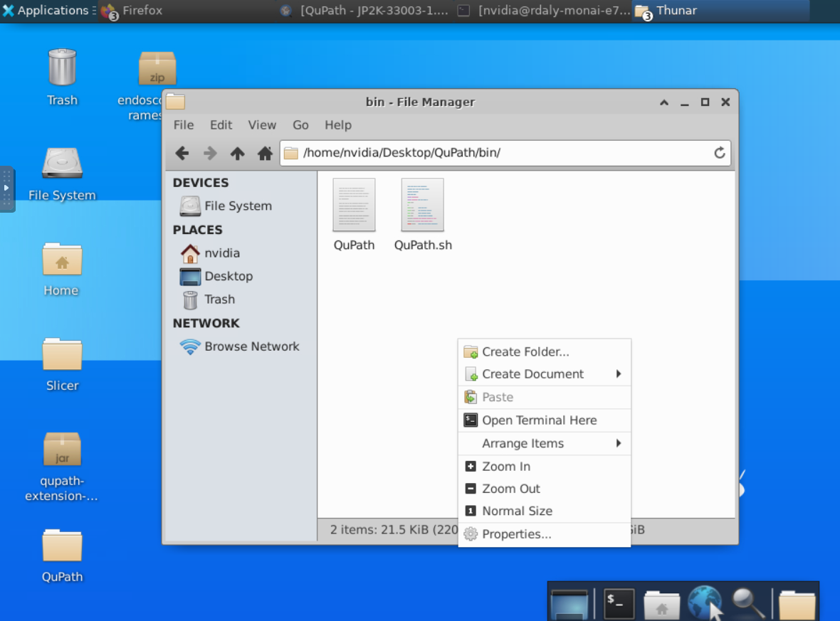Open Desktop in Places sidebar

tap(228, 276)
